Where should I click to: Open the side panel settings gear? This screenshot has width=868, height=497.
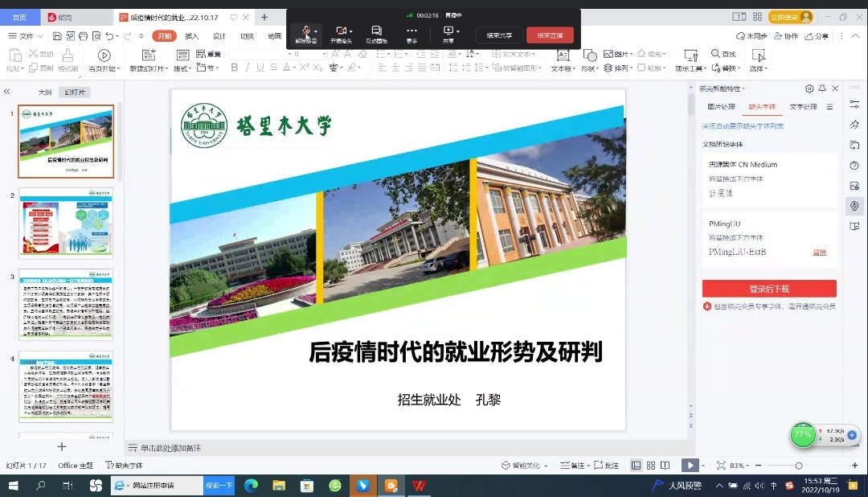click(x=809, y=88)
